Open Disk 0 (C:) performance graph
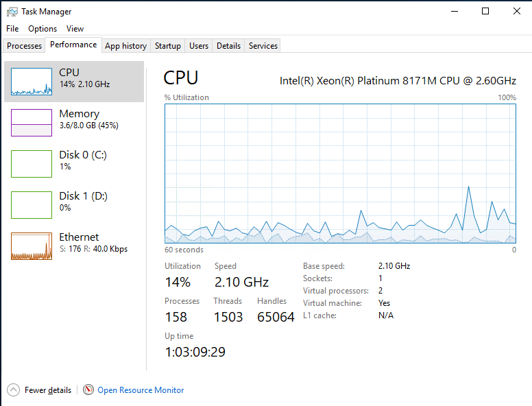The width and height of the screenshot is (532, 406). 32,164
